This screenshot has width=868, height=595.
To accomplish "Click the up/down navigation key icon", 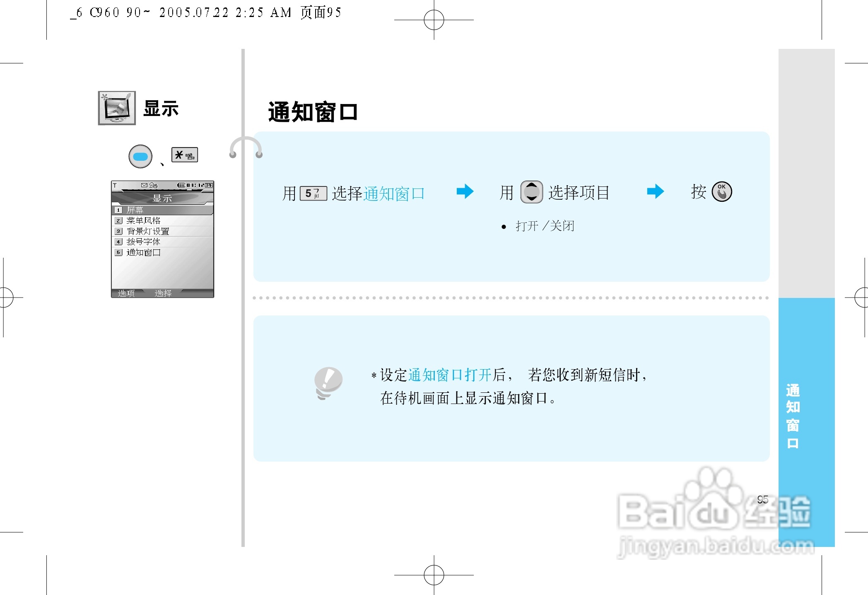I will point(531,192).
